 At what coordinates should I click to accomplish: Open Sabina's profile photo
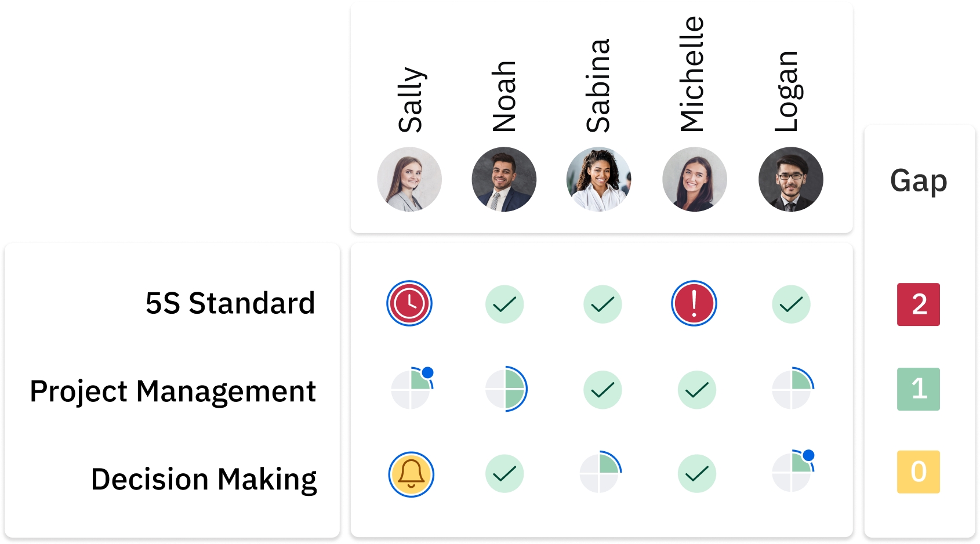click(598, 179)
